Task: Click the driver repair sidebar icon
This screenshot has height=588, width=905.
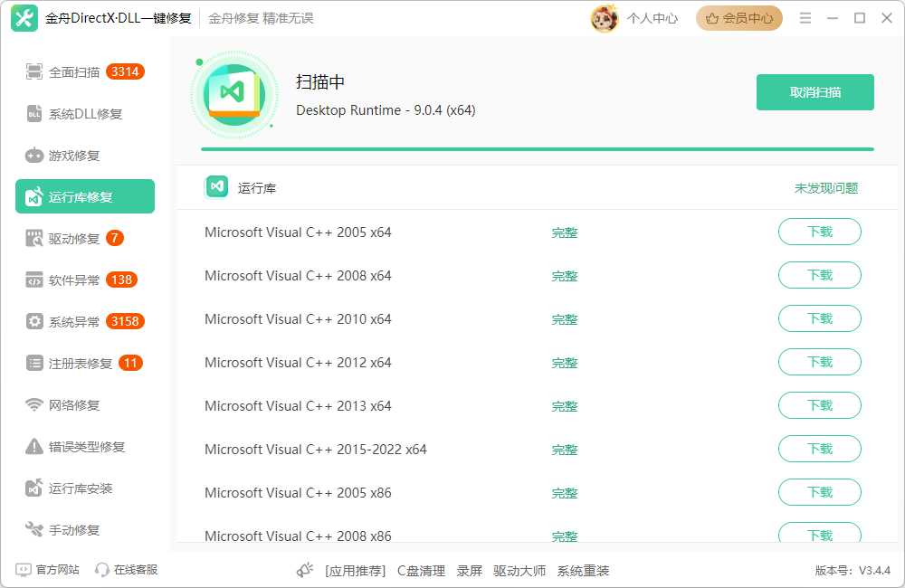Action: (34, 238)
